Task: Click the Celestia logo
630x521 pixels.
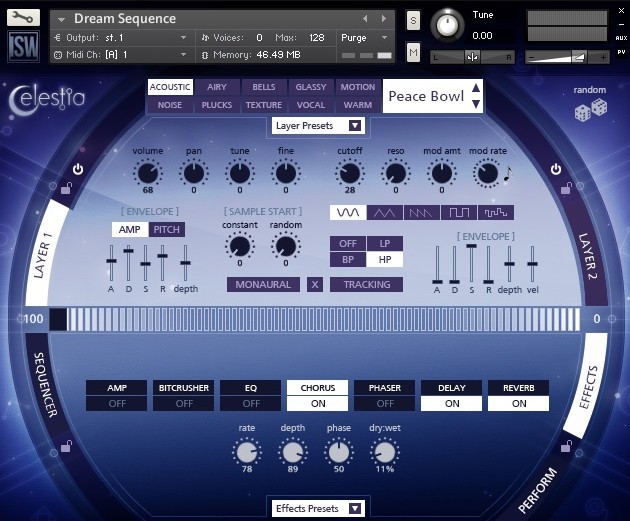Action: (x=47, y=99)
